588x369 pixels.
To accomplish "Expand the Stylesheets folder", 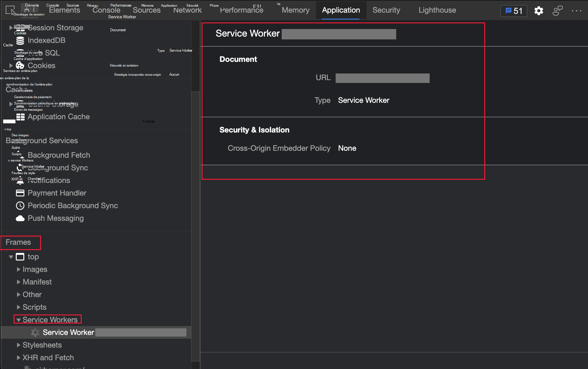I will click(19, 345).
